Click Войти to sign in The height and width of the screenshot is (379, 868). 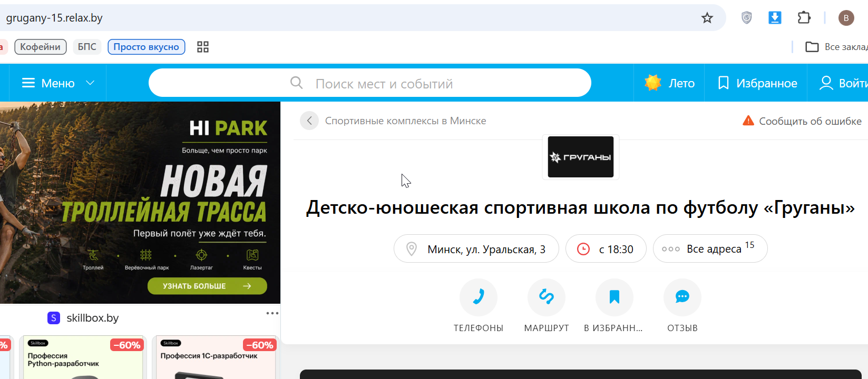coord(843,83)
